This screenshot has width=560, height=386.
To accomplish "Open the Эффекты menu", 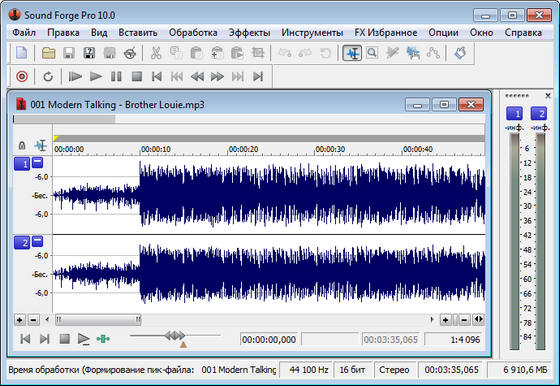I will click(249, 32).
